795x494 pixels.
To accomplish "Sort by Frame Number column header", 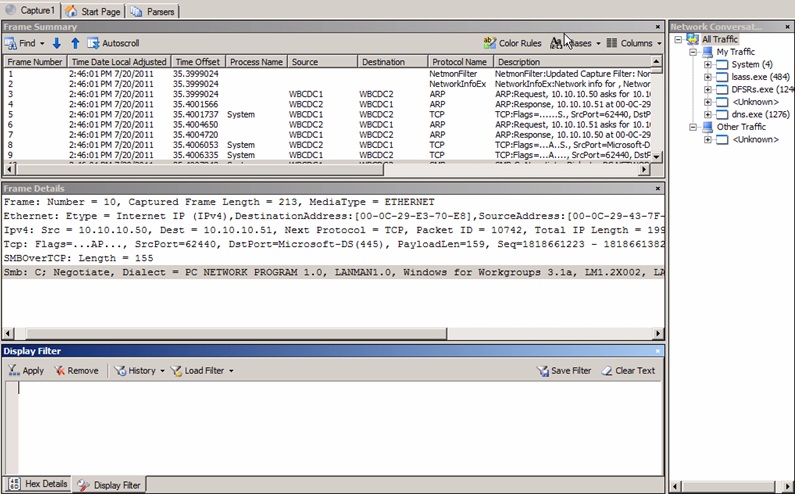I will click(x=35, y=62).
